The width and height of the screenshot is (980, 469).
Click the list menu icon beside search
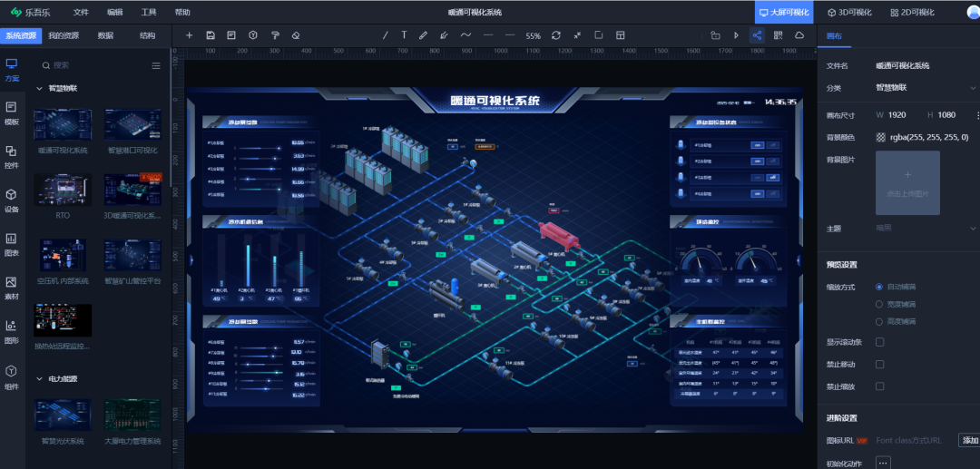(x=156, y=65)
